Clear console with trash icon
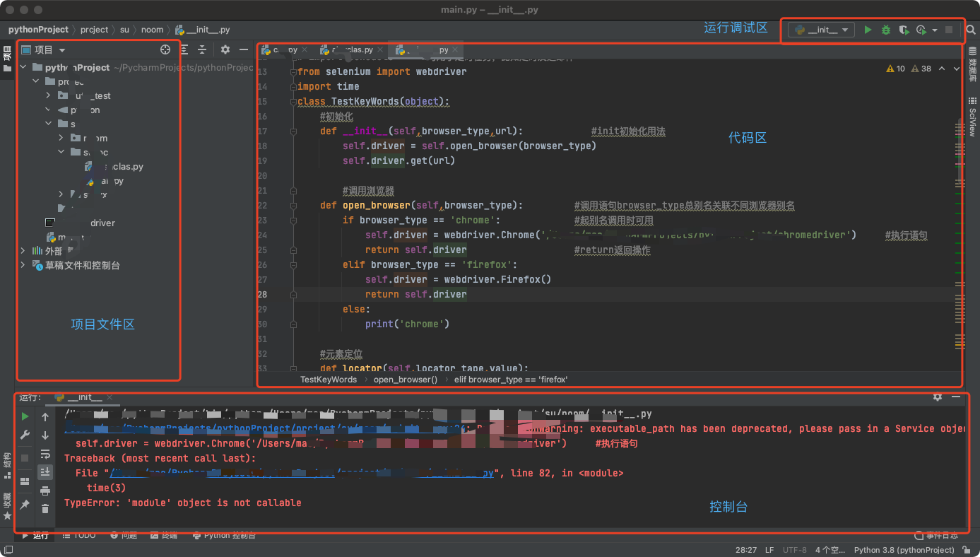This screenshot has width=980, height=557. 45,509
